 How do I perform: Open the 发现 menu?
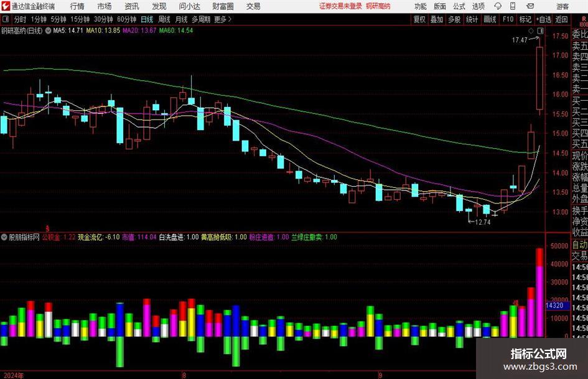coord(159,6)
